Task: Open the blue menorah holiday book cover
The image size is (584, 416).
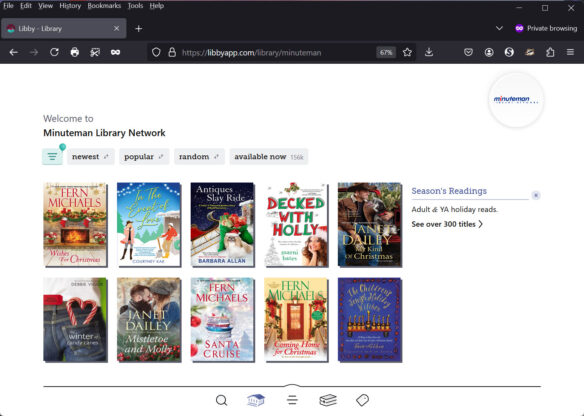Action: [x=370, y=320]
